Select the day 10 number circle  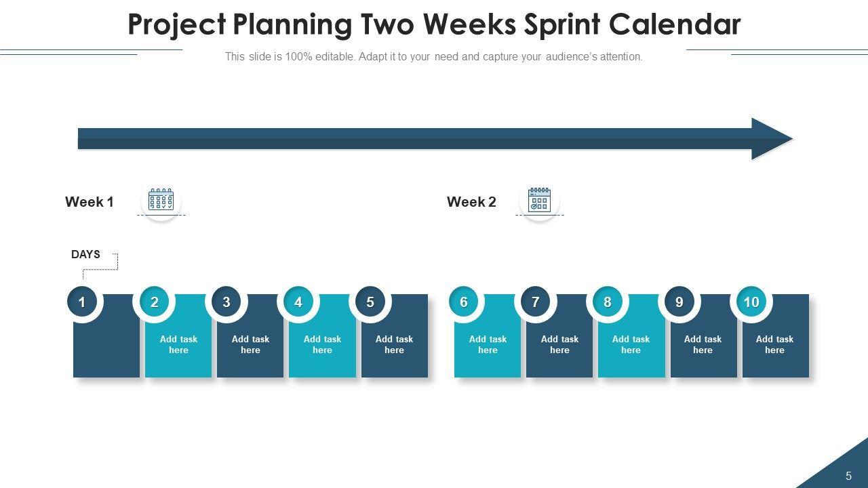[x=751, y=302]
